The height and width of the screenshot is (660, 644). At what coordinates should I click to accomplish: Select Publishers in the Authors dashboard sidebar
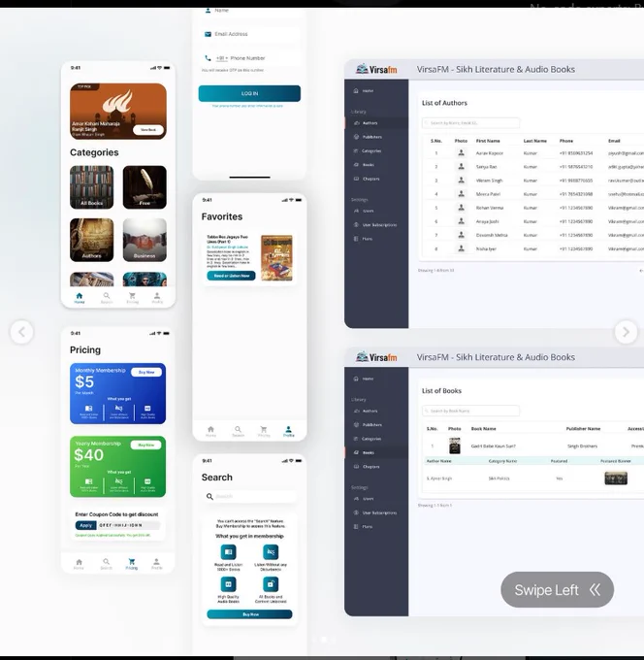click(371, 137)
